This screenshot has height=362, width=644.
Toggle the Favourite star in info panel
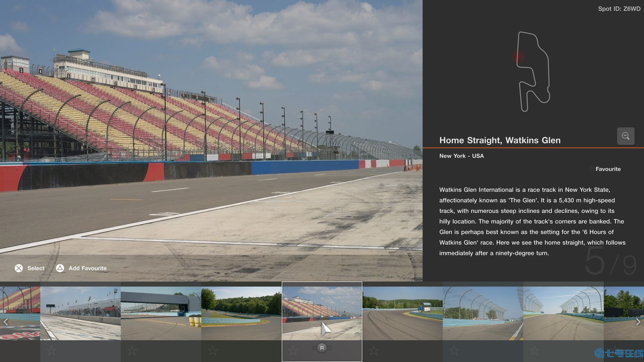(592, 169)
